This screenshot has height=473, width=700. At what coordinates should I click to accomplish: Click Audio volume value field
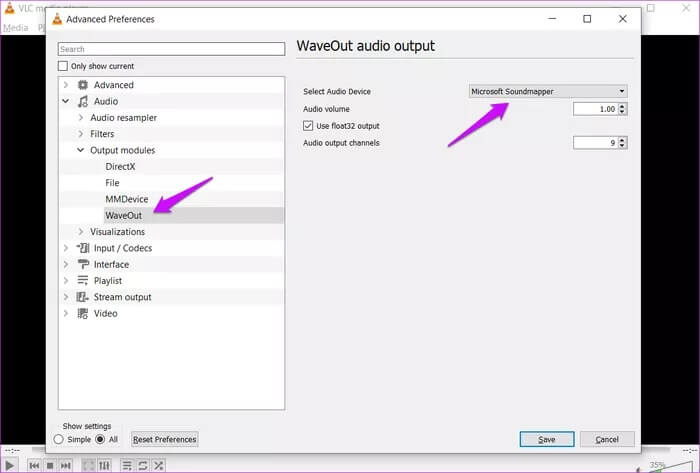596,109
